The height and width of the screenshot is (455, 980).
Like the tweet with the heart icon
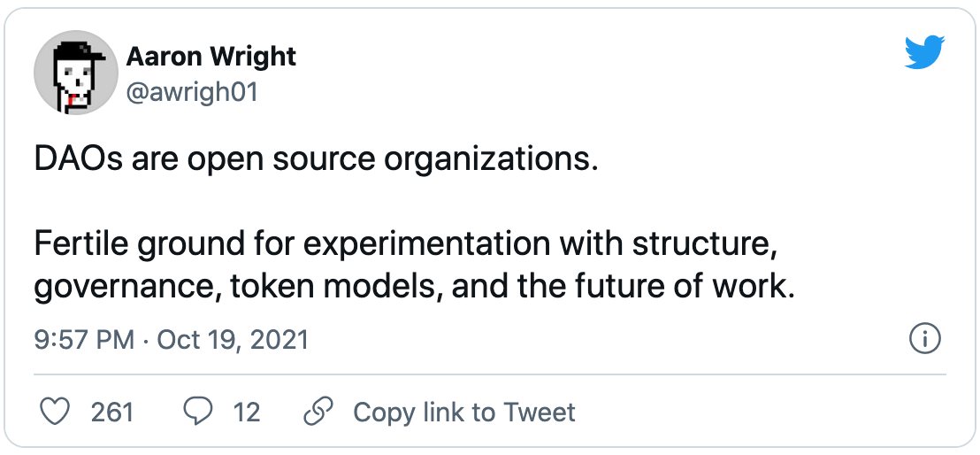56,412
